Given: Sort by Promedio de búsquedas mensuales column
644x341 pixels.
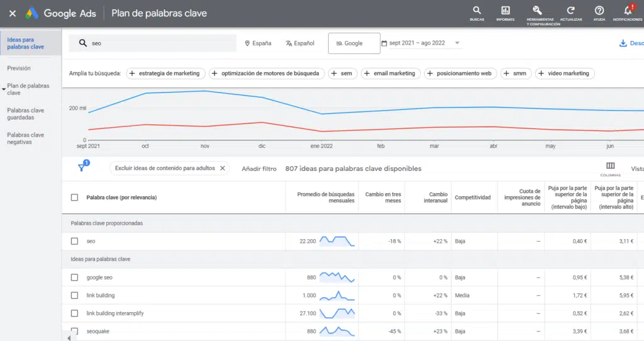Looking at the screenshot, I should [326, 197].
